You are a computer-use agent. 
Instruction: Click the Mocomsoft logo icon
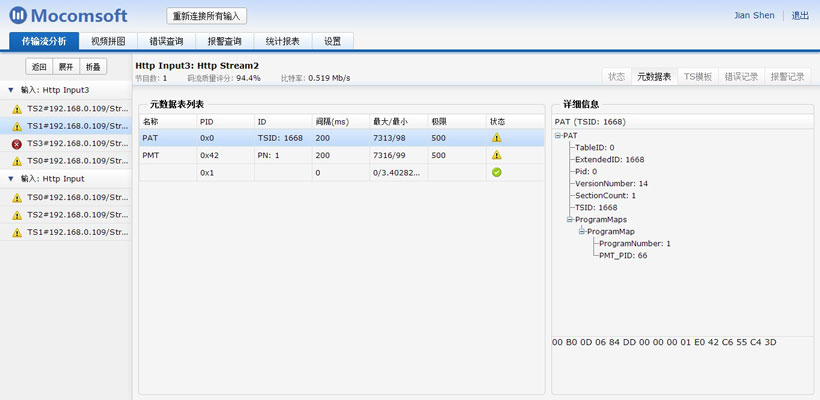(x=18, y=15)
